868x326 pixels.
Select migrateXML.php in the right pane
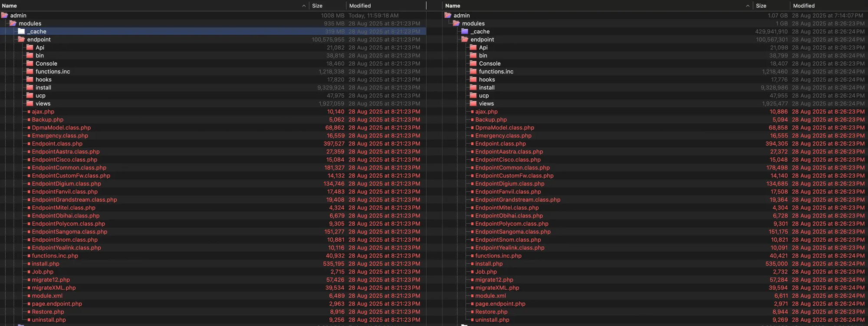pos(497,288)
